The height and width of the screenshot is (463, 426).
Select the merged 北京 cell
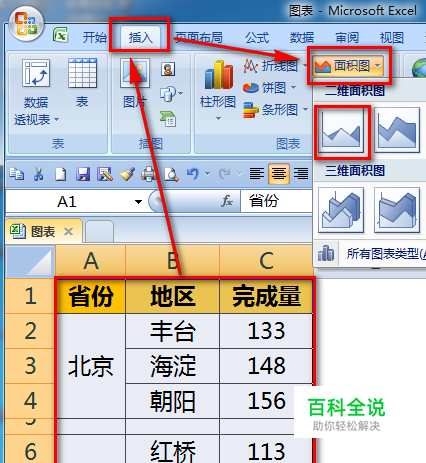[x=91, y=366]
